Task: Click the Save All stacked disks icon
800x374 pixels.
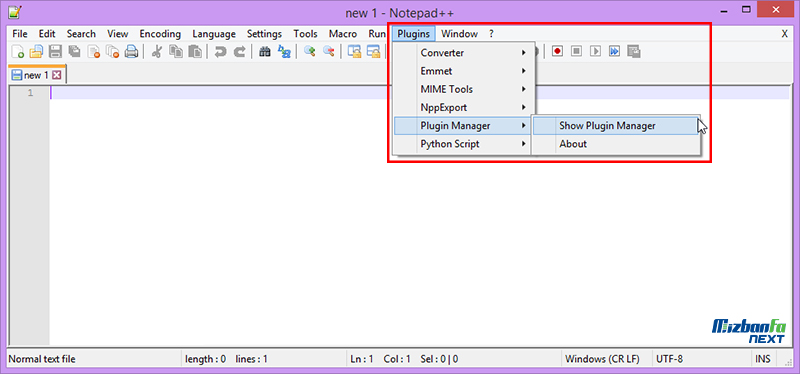Action: point(74,51)
